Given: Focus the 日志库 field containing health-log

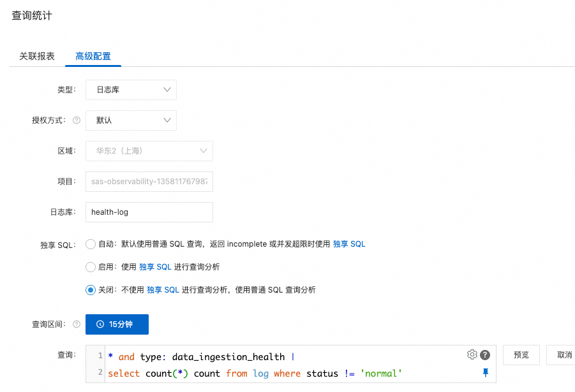Looking at the screenshot, I should pyautogui.click(x=149, y=212).
